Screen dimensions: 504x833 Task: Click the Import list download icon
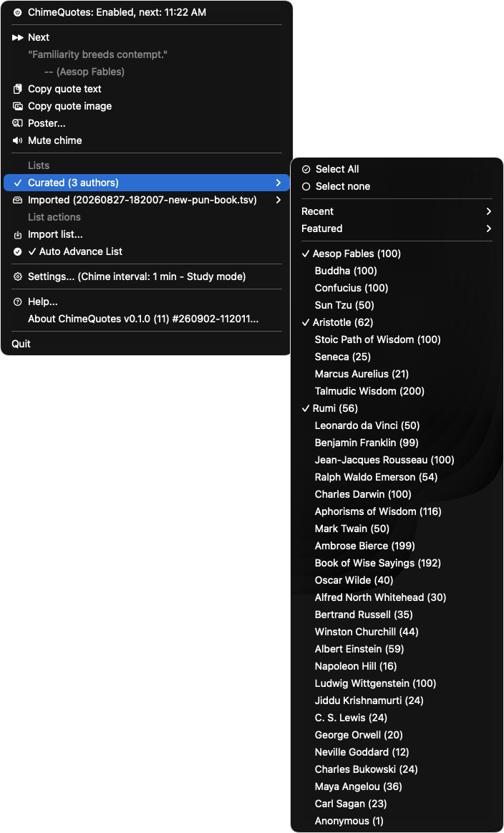(x=17, y=234)
